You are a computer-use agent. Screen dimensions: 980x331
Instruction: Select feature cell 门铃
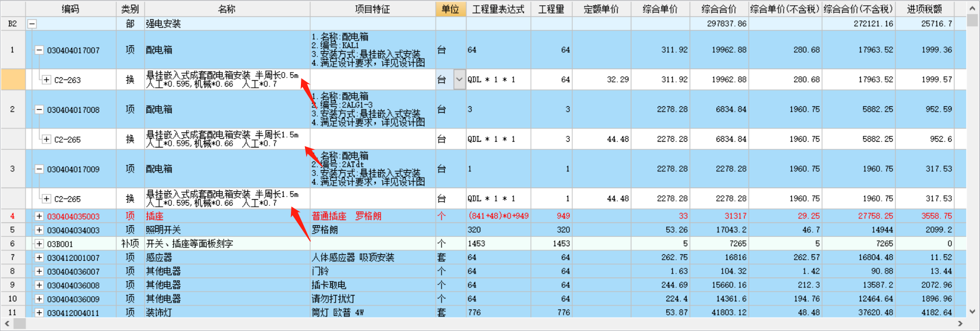pyautogui.click(x=373, y=271)
